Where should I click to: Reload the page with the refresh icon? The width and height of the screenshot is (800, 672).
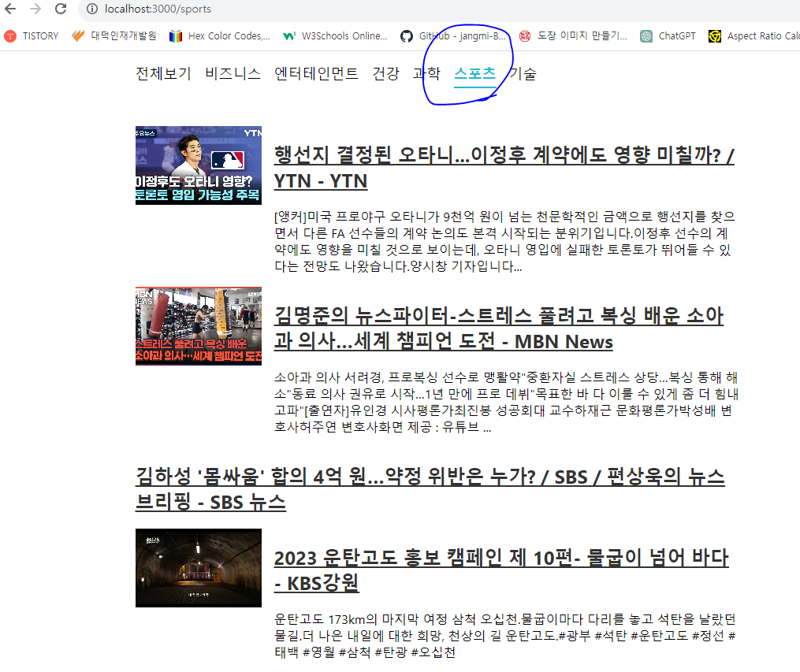point(61,9)
